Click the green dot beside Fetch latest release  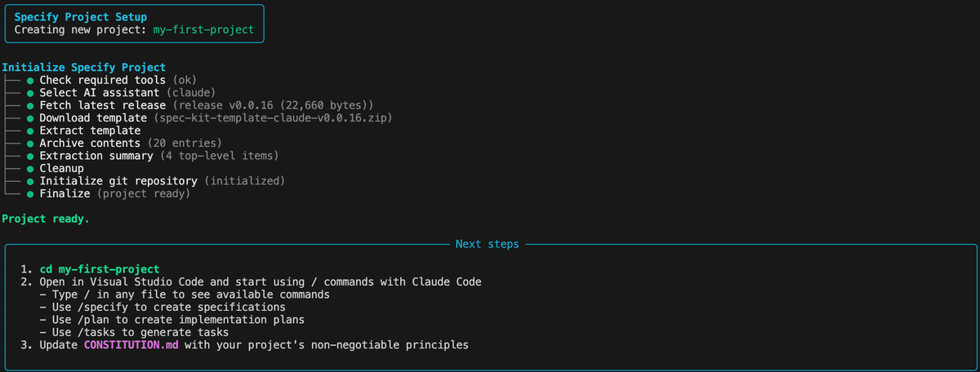30,105
